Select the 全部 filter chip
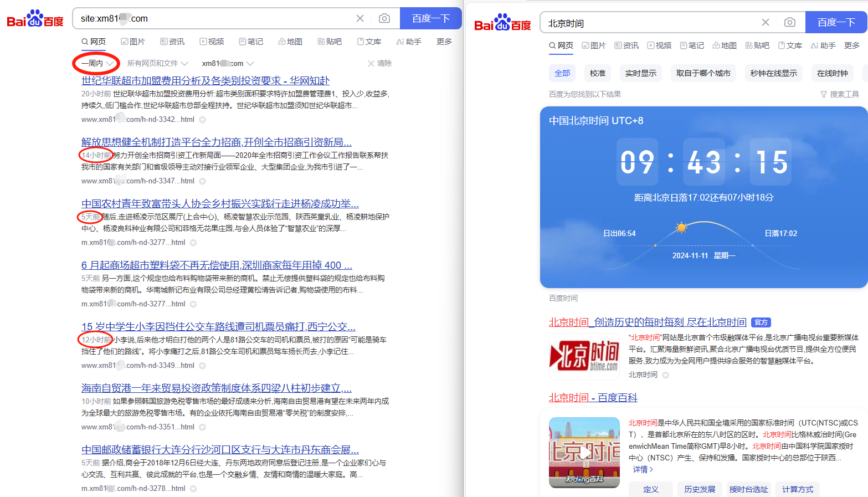Image resolution: width=868 pixels, height=497 pixels. pos(562,73)
